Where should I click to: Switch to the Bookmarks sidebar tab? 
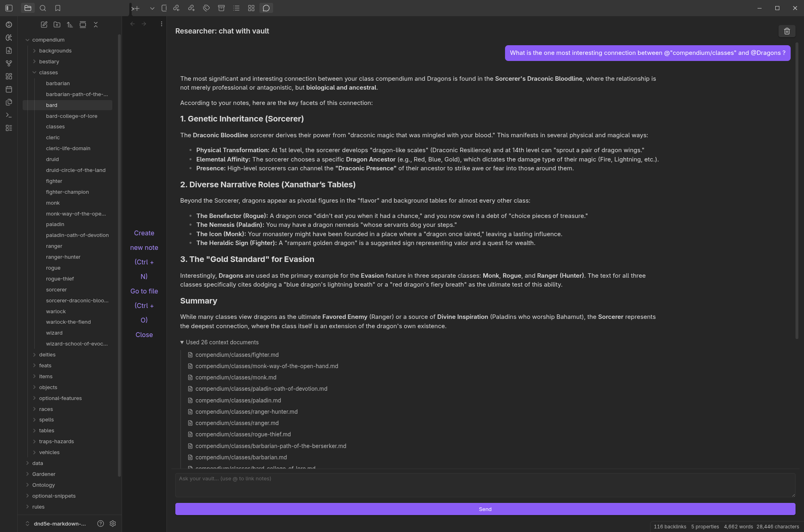coord(57,8)
